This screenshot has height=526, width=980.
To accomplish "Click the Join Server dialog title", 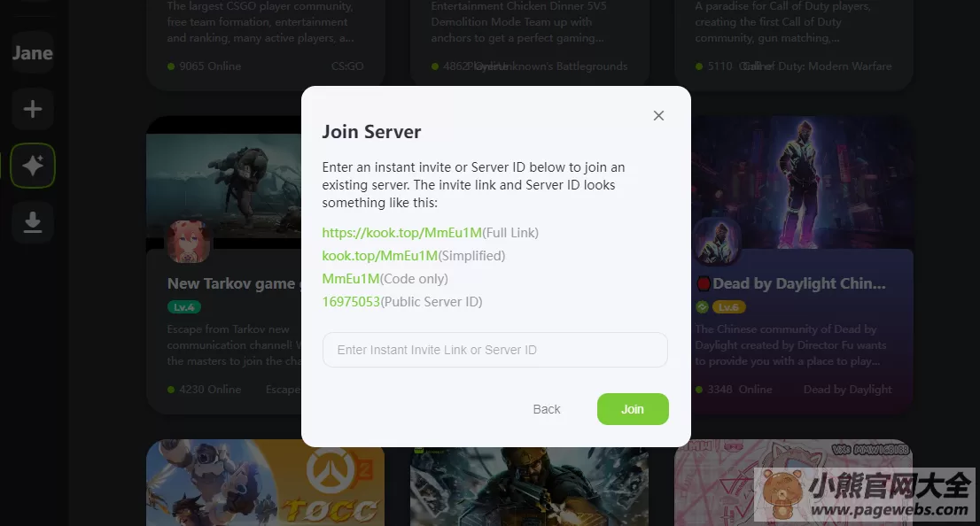I will point(371,132).
